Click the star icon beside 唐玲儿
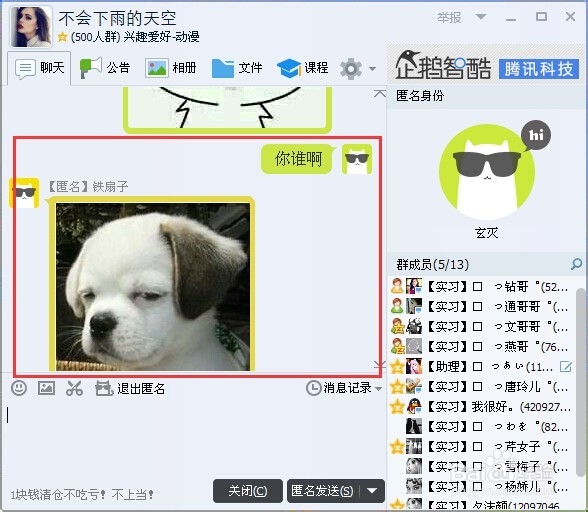Screen dimensions: 588x512 (397, 386)
